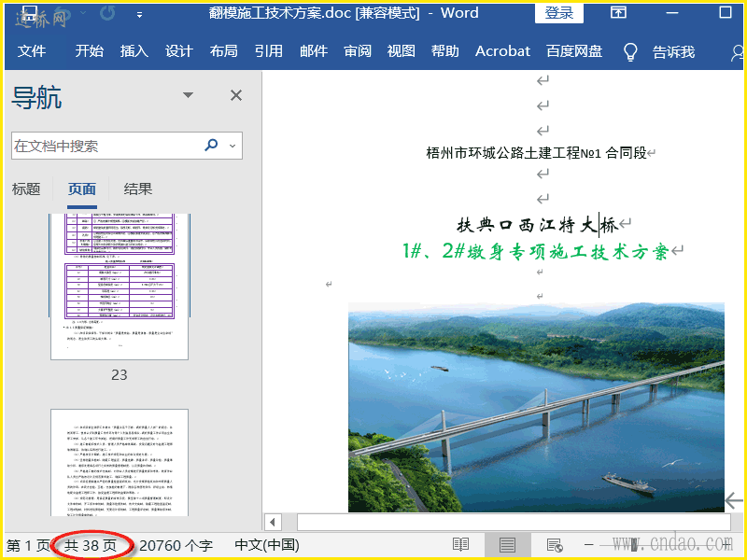The height and width of the screenshot is (560, 747).
Task: Select page 23 thumbnail
Action: point(120,287)
